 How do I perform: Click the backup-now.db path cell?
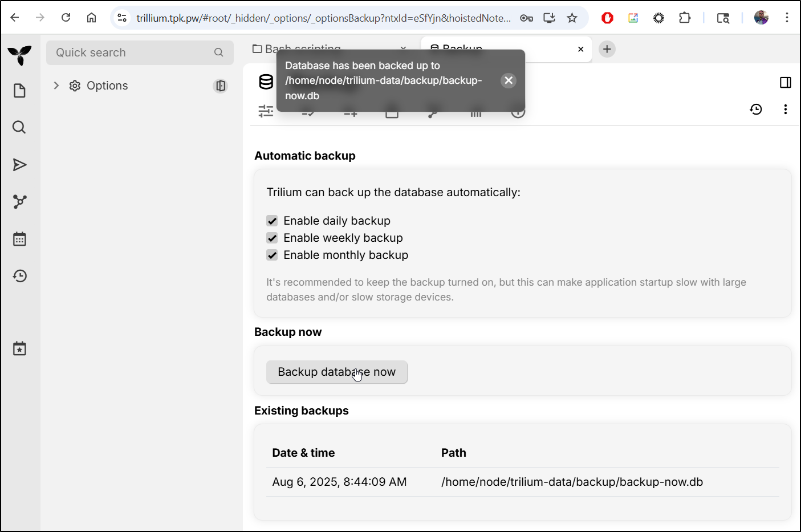pyautogui.click(x=572, y=482)
